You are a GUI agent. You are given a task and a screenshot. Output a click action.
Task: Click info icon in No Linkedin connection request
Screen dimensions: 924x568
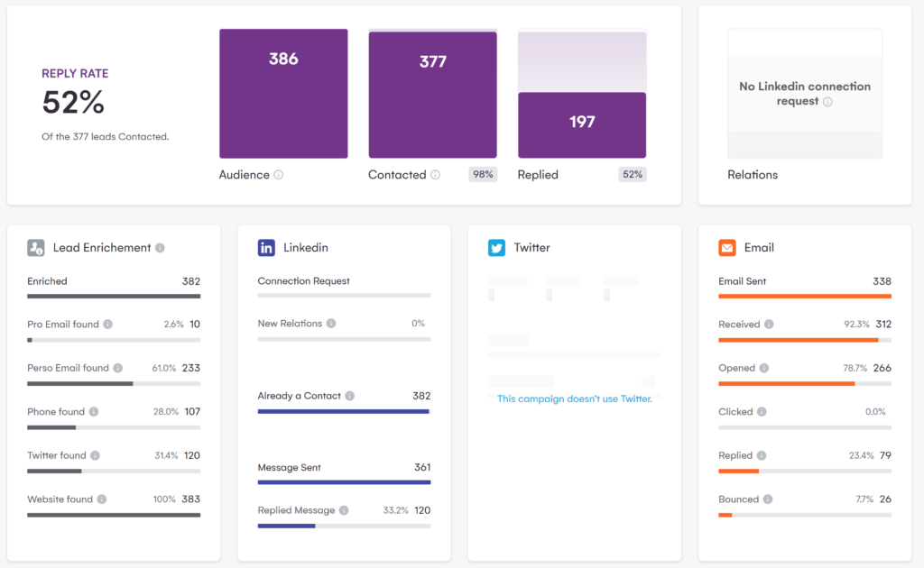click(827, 102)
